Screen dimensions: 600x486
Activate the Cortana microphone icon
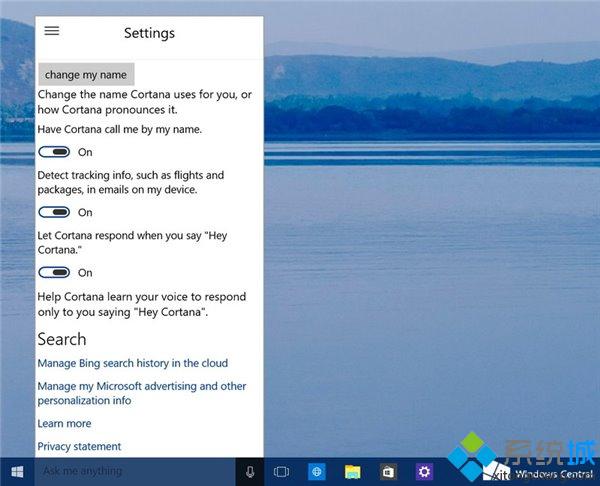[x=250, y=472]
